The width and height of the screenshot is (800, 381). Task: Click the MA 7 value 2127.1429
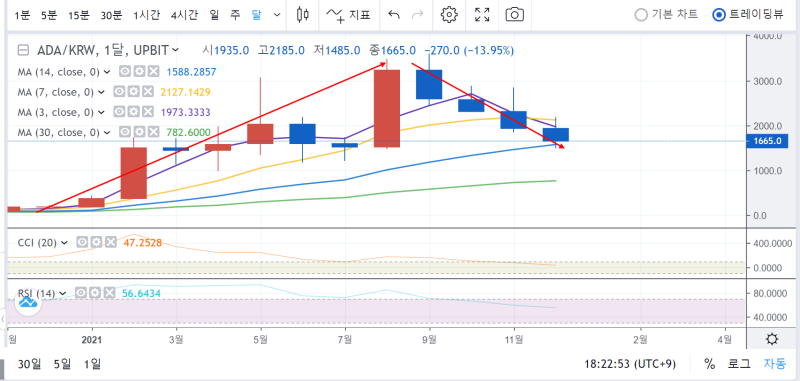coord(185,92)
